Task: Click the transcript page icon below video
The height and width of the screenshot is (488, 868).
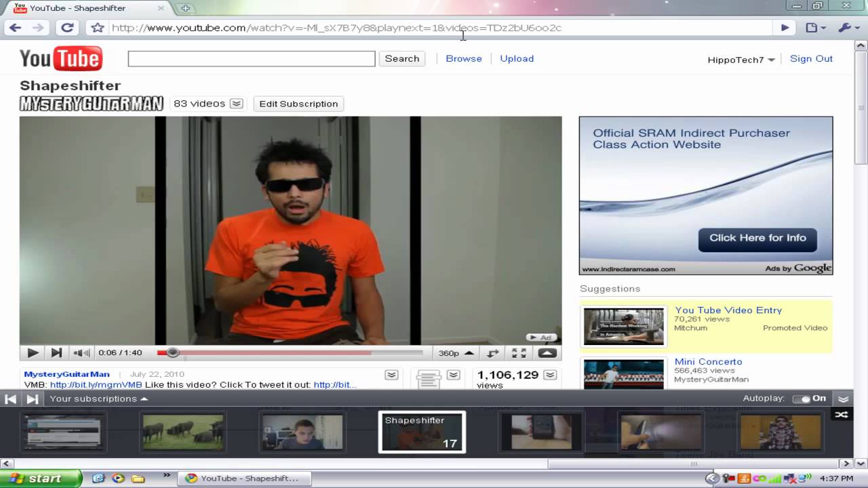Action: pos(429,379)
